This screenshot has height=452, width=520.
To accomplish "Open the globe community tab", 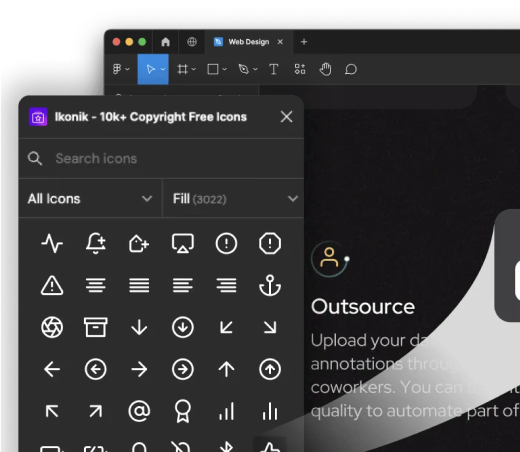I will pos(192,42).
